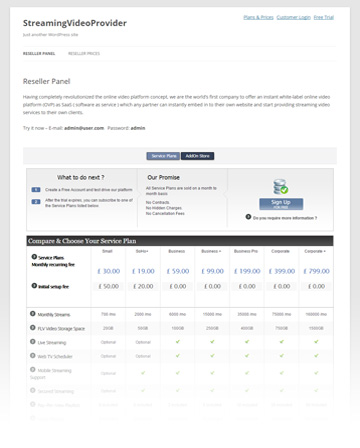The image size is (360, 448).
Task: Click the Monthly Streams row label
Action: click(x=54, y=315)
